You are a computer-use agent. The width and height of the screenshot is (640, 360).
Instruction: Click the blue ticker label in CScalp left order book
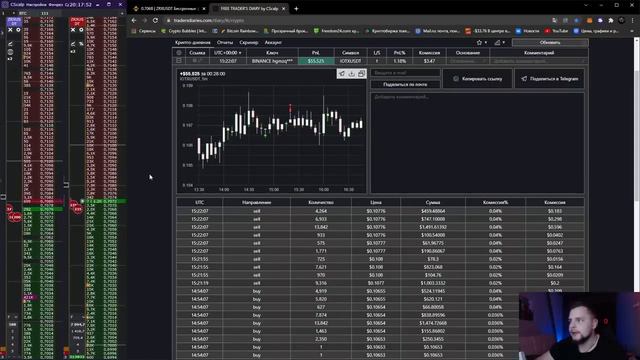(14, 21)
